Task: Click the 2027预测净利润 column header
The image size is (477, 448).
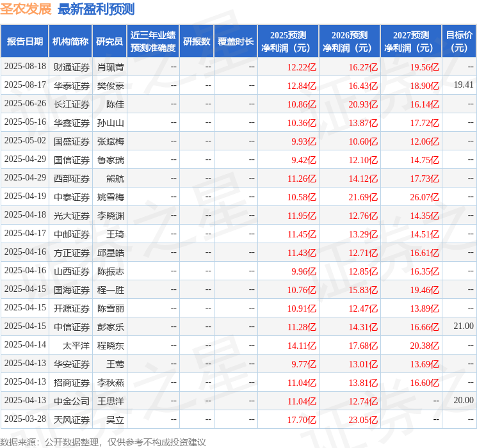Action: 411,42
